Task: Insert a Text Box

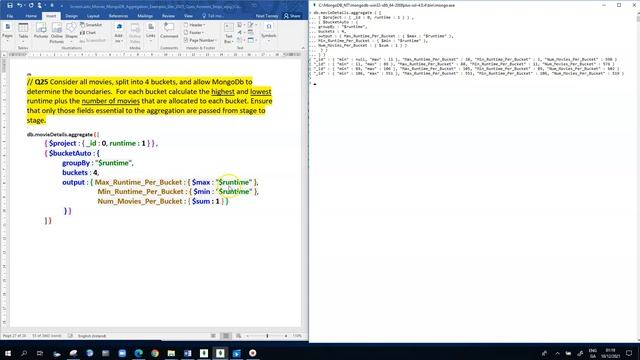Action: 229,33
